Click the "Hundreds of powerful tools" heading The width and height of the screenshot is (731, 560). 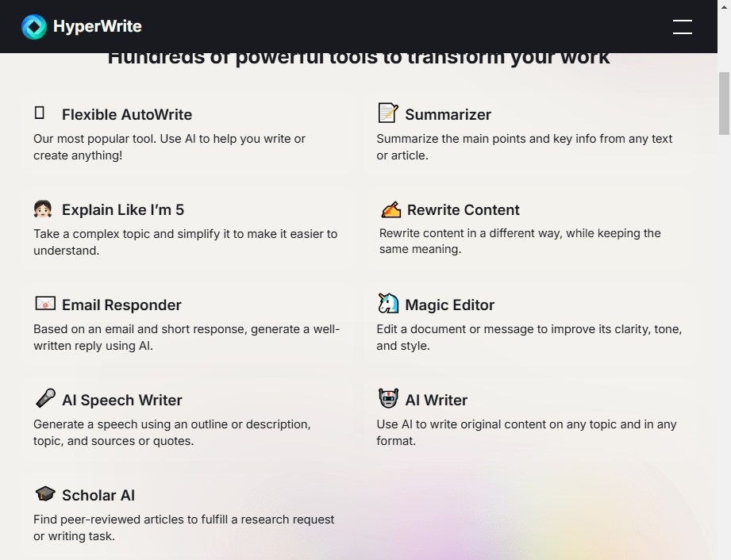point(359,59)
